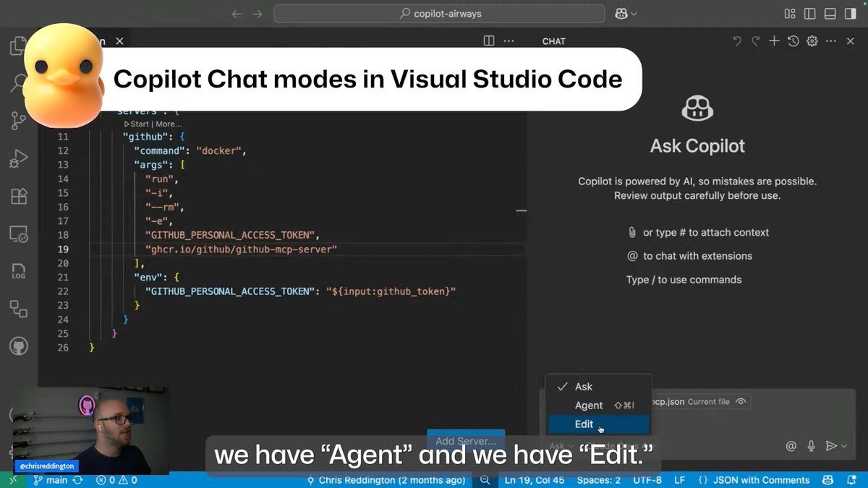This screenshot has width=868, height=488.
Task: Redo last chat request icon
Action: (756, 41)
